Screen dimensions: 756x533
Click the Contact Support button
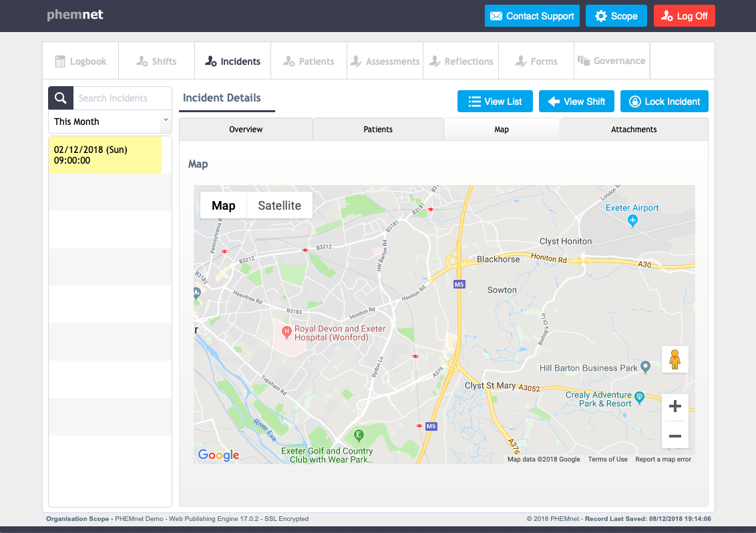tap(532, 16)
